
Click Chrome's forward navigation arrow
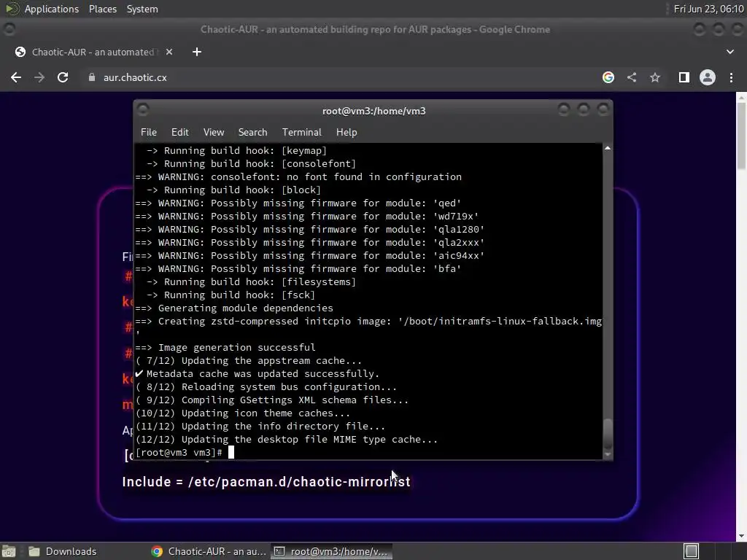pos(39,77)
